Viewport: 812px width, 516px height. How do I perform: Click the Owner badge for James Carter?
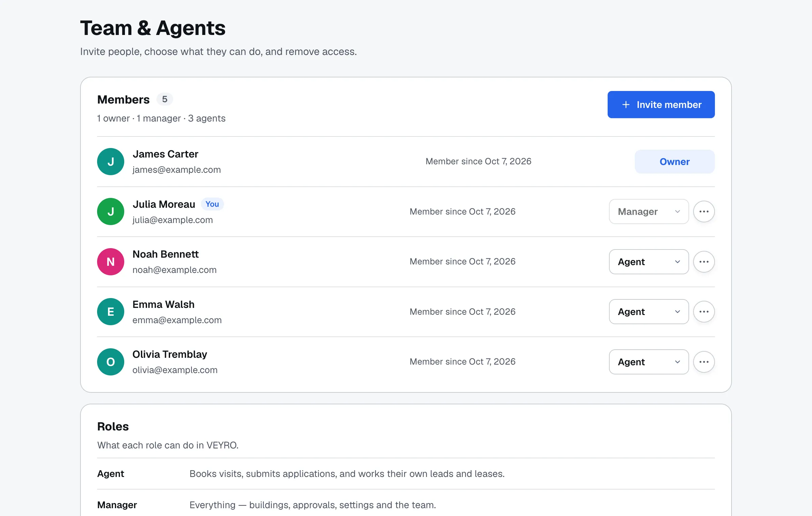point(675,162)
